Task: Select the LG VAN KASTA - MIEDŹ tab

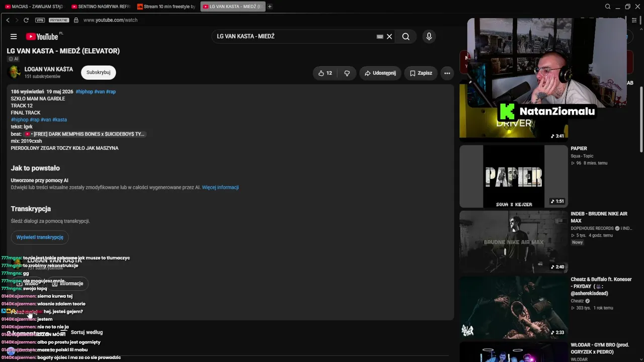Action: [232, 7]
